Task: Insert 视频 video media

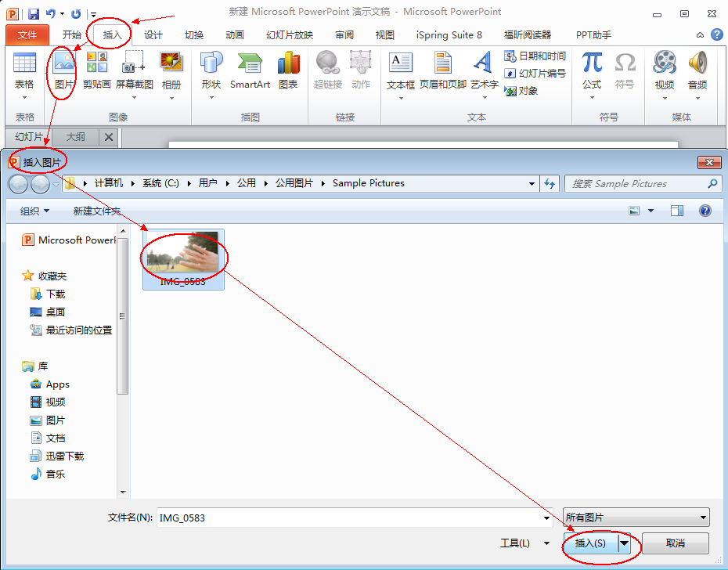Action: point(665,76)
